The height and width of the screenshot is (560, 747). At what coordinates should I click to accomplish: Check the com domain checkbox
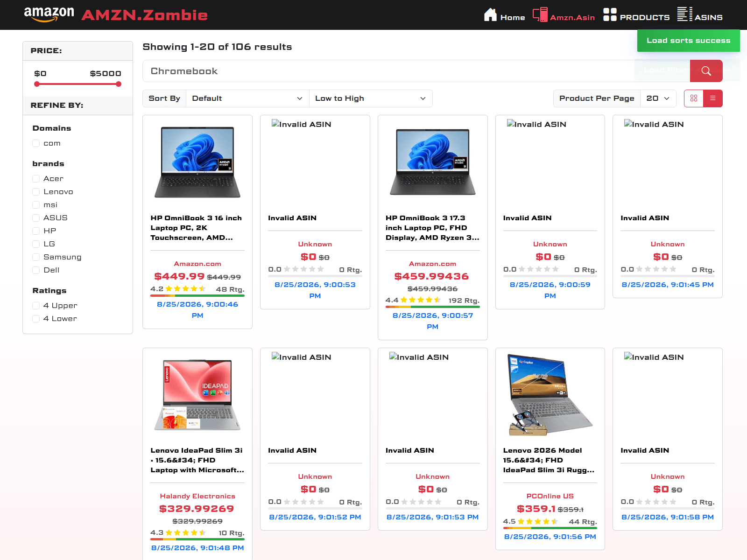(36, 143)
